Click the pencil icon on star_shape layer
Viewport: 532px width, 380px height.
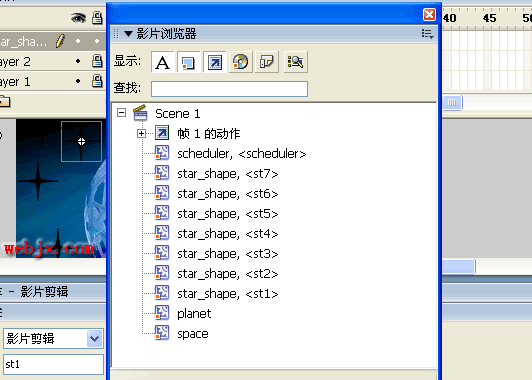coord(60,41)
